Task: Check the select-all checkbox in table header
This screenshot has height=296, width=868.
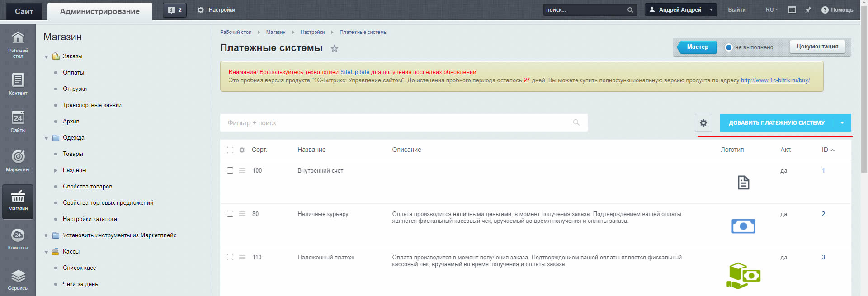Action: click(230, 150)
